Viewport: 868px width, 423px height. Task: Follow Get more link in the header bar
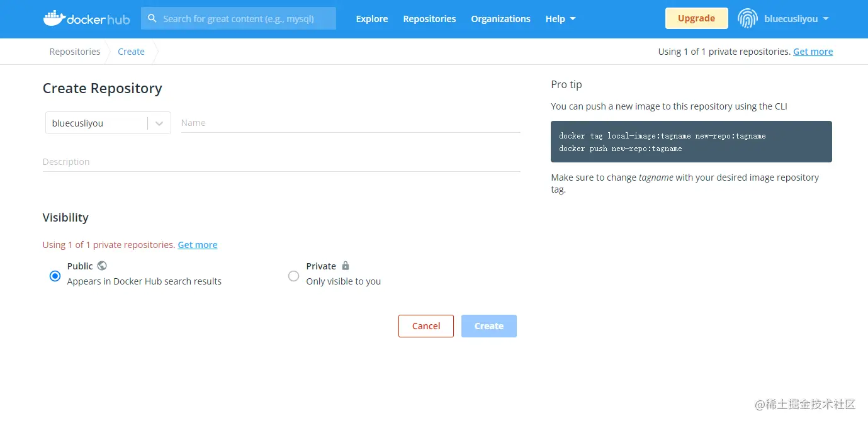pyautogui.click(x=813, y=52)
